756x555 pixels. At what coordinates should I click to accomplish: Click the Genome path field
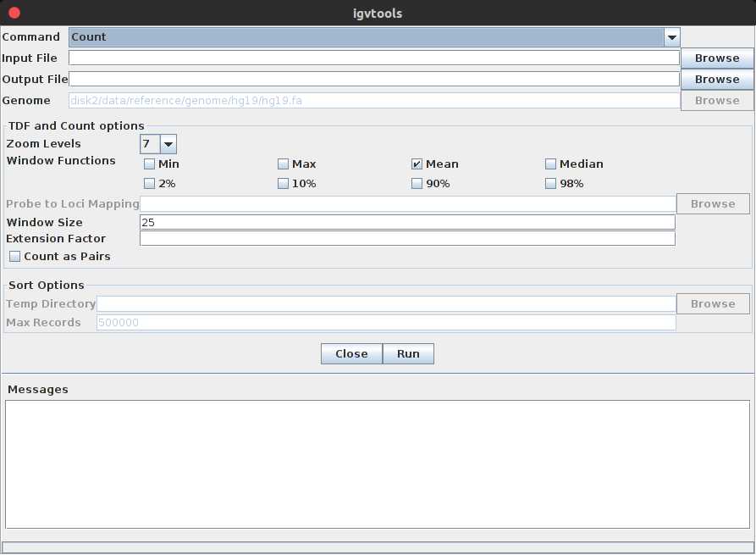pyautogui.click(x=374, y=100)
